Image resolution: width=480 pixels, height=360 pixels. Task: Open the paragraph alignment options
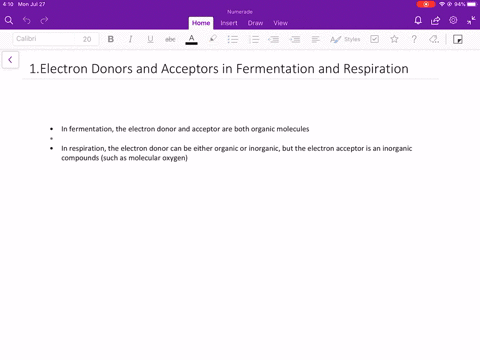[x=315, y=39]
